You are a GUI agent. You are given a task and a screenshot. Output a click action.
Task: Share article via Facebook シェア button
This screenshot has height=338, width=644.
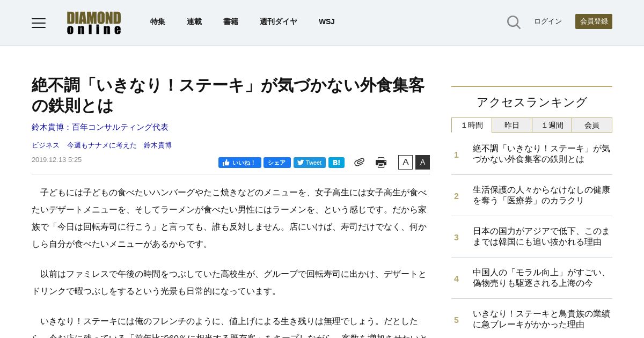[277, 163]
